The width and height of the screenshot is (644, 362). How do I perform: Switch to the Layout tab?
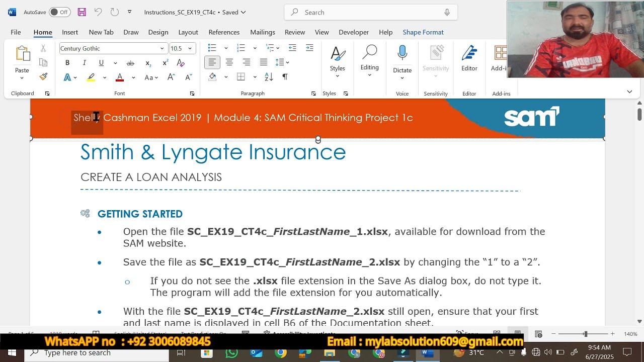[188, 32]
